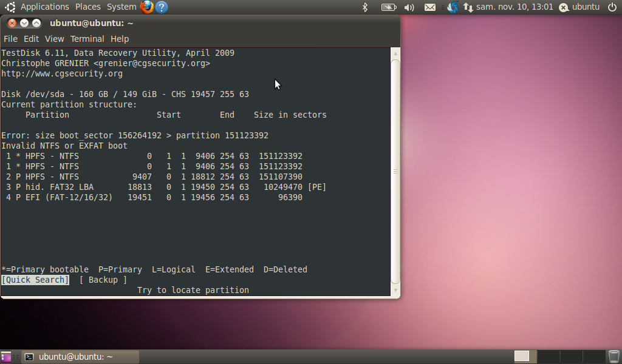Open the messaging envelope indicator

[x=430, y=7]
